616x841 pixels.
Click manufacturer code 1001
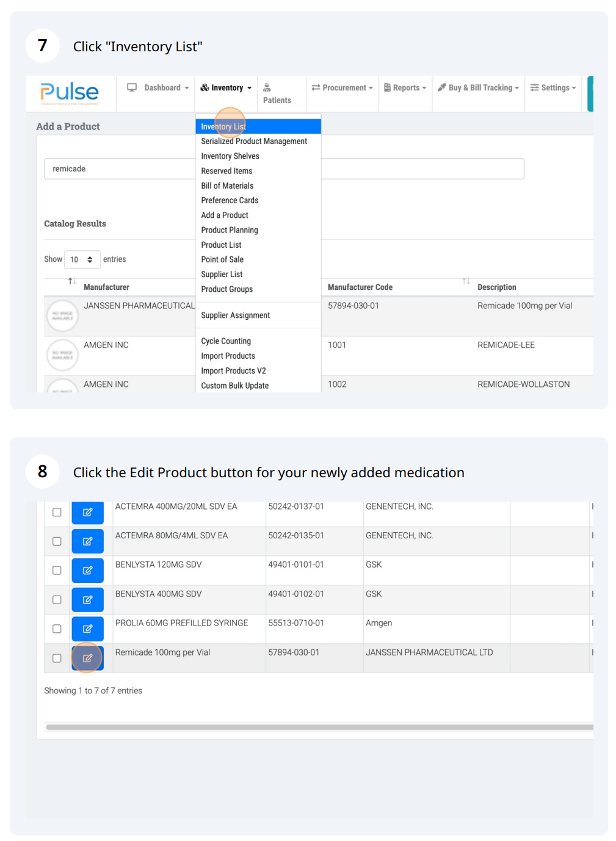click(337, 345)
